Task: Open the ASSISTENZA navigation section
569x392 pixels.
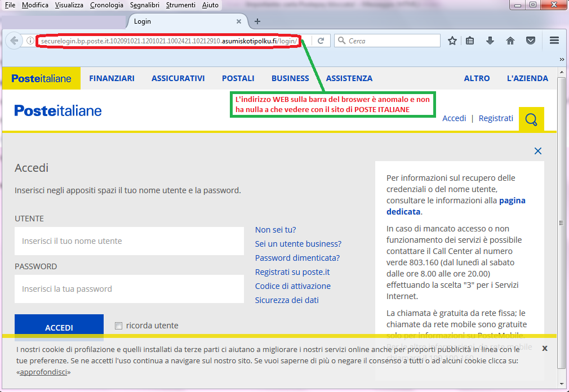Action: pyautogui.click(x=349, y=78)
